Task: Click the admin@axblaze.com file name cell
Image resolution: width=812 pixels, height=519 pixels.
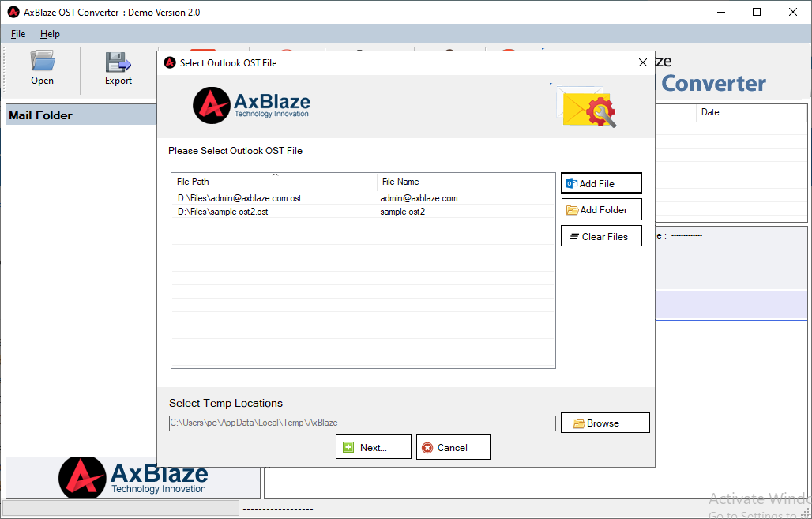Action: [x=419, y=197]
